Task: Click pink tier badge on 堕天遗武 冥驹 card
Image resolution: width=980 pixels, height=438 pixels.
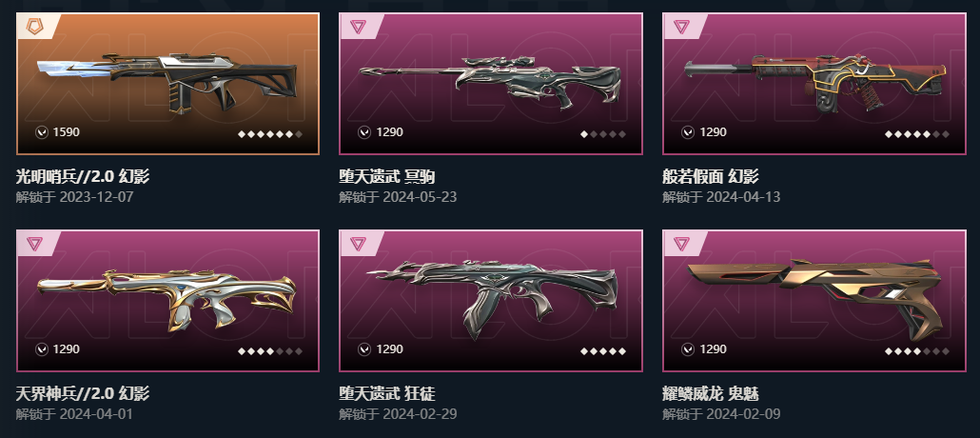Action: pyautogui.click(x=358, y=27)
